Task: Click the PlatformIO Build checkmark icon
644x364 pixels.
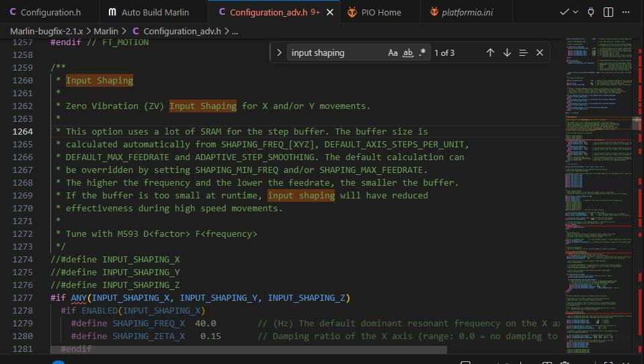Action: 564,12
